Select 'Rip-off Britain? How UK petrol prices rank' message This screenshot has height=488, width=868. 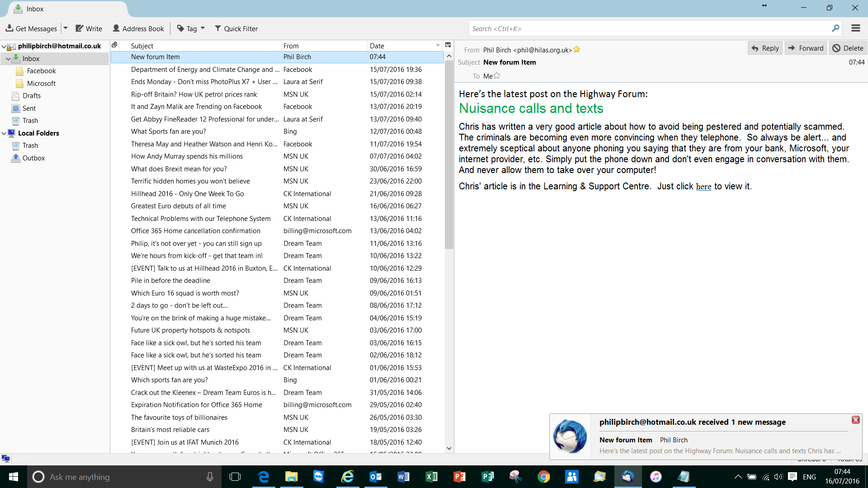[278, 94]
